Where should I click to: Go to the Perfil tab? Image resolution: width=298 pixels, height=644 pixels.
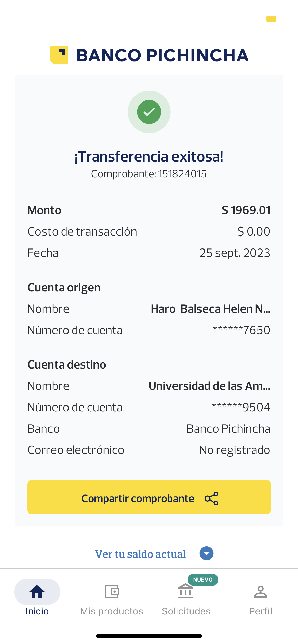(x=261, y=611)
